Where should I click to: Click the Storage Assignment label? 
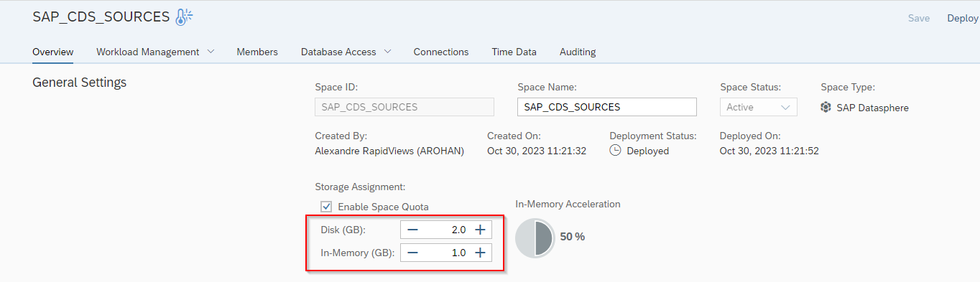tap(360, 187)
